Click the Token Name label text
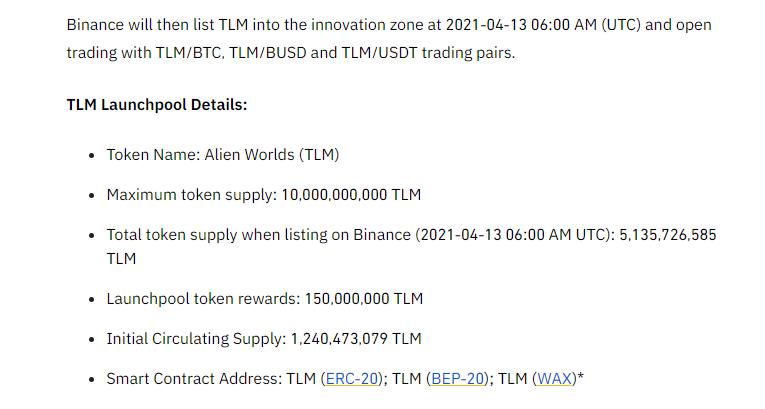This screenshot has width=765, height=409. click(x=153, y=155)
